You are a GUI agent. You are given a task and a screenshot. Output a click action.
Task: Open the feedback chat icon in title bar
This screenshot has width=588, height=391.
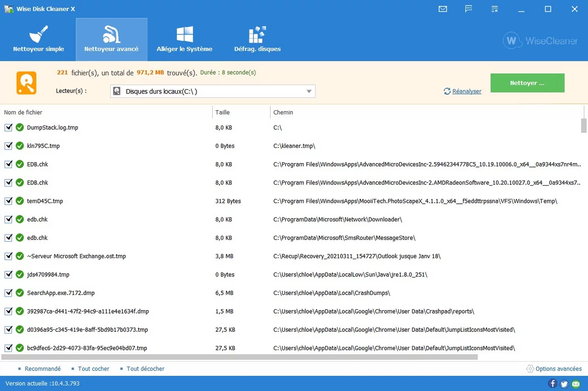pos(469,9)
